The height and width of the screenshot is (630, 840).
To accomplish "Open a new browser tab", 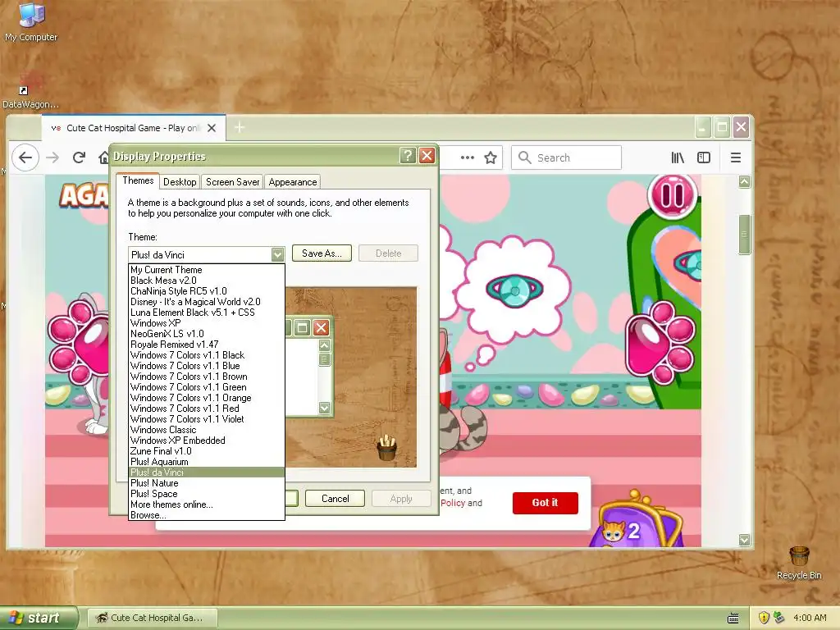I will tap(240, 127).
